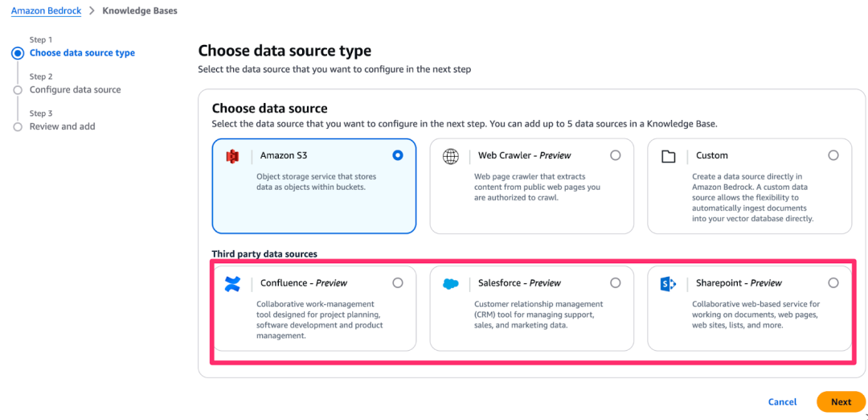Click the Salesforce cloud icon
The height and width of the screenshot is (420, 868).
pos(451,283)
